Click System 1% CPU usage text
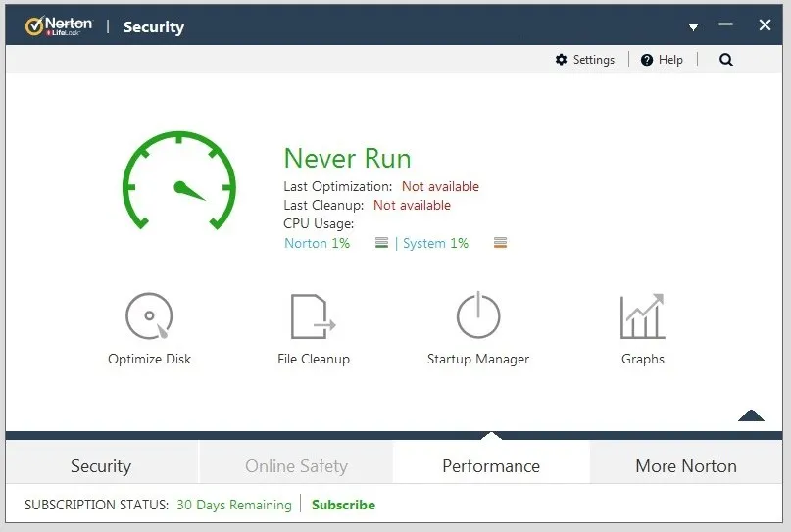791x532 pixels. 435,243
